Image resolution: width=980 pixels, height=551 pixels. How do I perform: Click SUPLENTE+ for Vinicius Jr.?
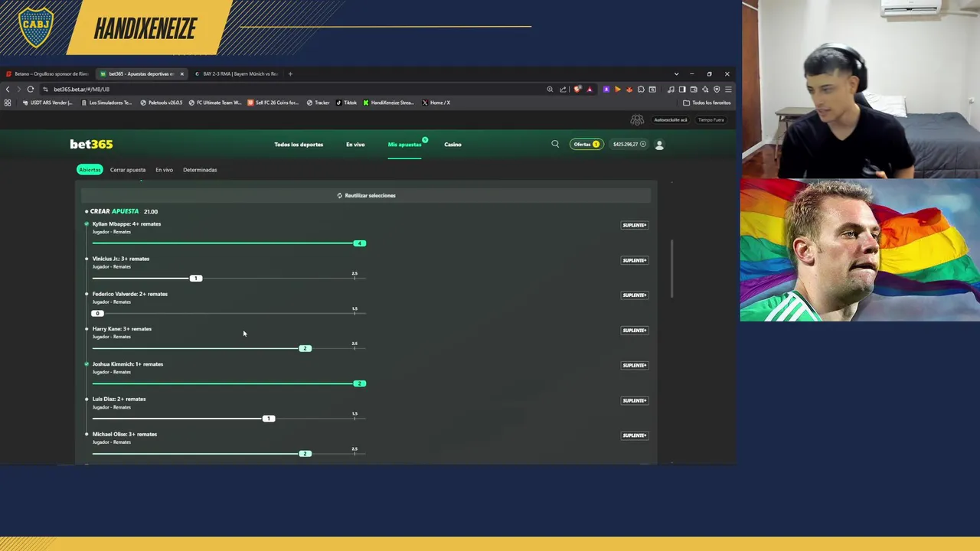pos(635,260)
